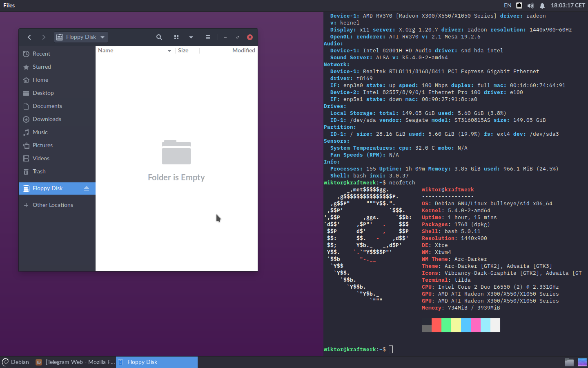588x368 pixels.
Task: Switch to Telegram Web Mozilla Firefox window
Action: [x=75, y=362]
